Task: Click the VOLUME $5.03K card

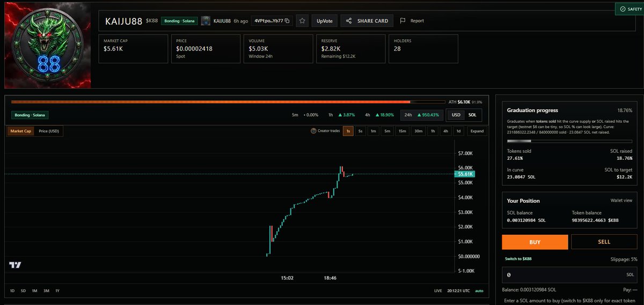Action: (x=278, y=49)
